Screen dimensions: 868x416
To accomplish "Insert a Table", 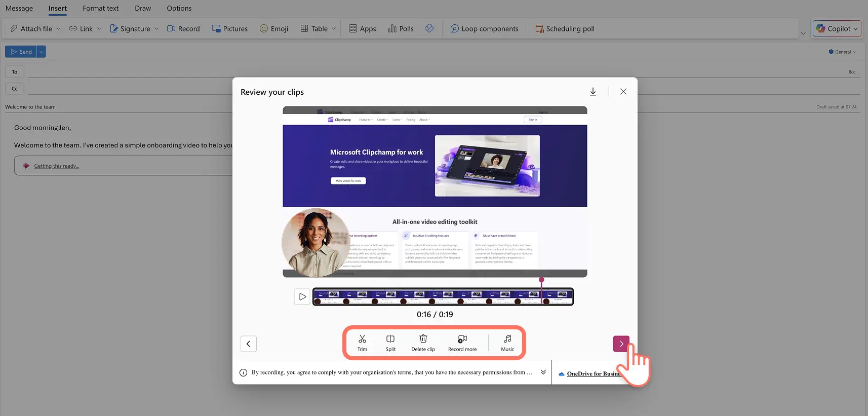I will pyautogui.click(x=314, y=29).
